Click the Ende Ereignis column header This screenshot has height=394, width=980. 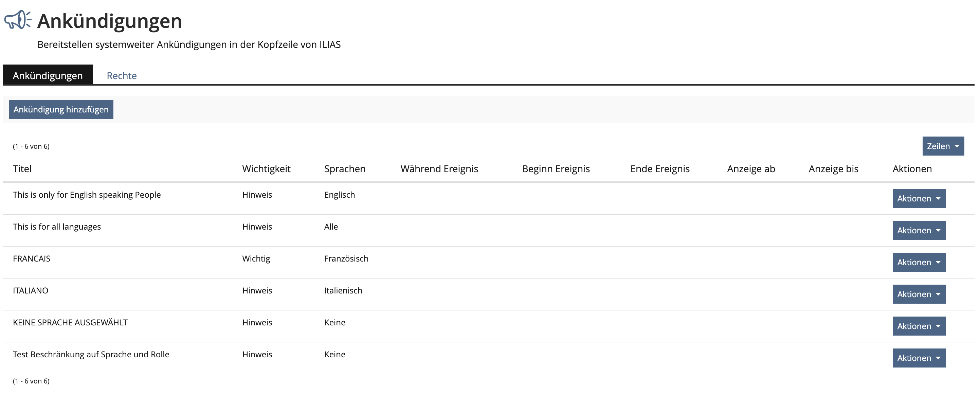pos(659,169)
